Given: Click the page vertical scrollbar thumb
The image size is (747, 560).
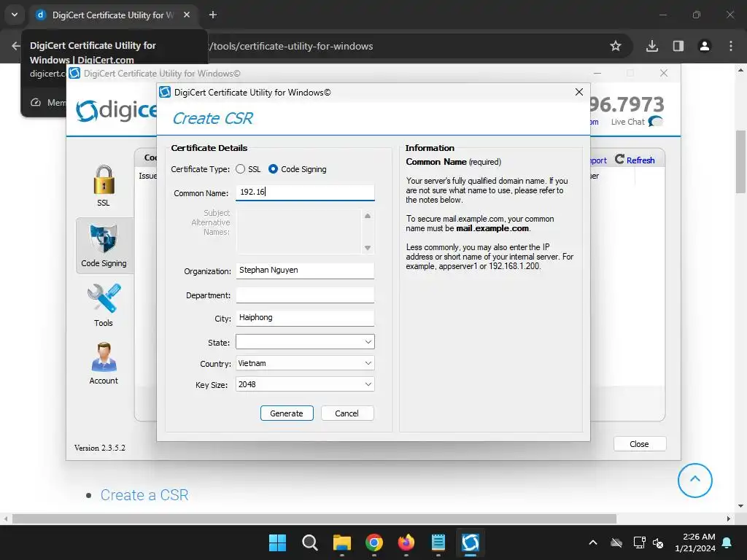Looking at the screenshot, I should pos(740,161).
